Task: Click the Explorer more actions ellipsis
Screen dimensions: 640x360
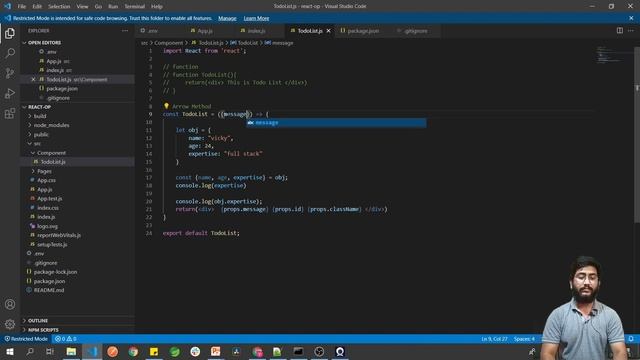Action: point(125,31)
